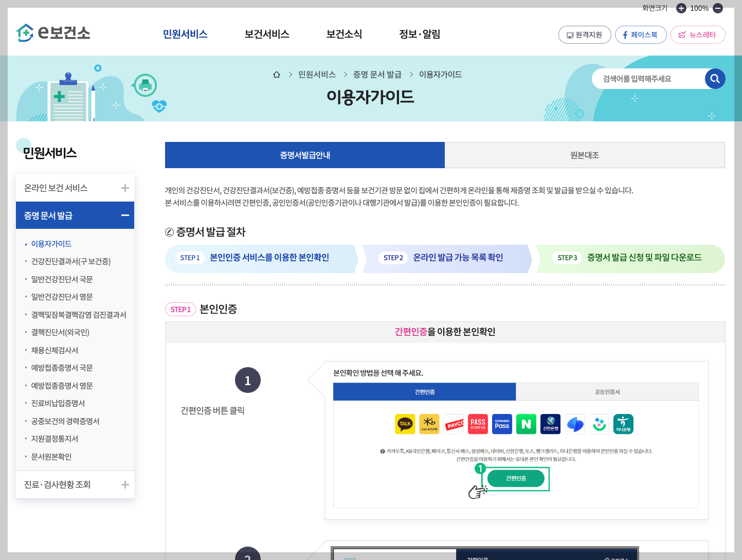The width and height of the screenshot is (742, 560).
Task: Select the Naver authentication icon
Action: [x=526, y=424]
